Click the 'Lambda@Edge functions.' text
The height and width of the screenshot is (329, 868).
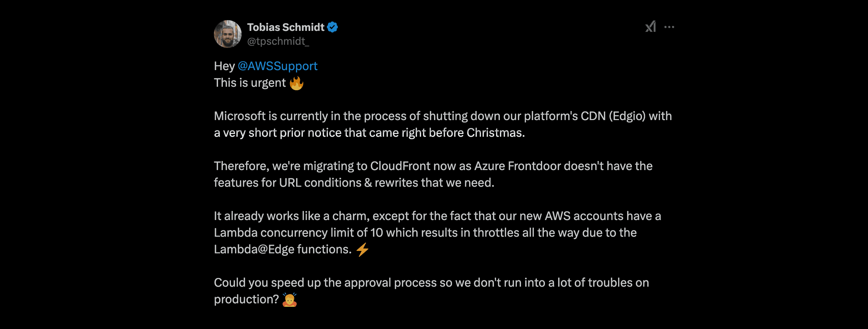coord(283,250)
